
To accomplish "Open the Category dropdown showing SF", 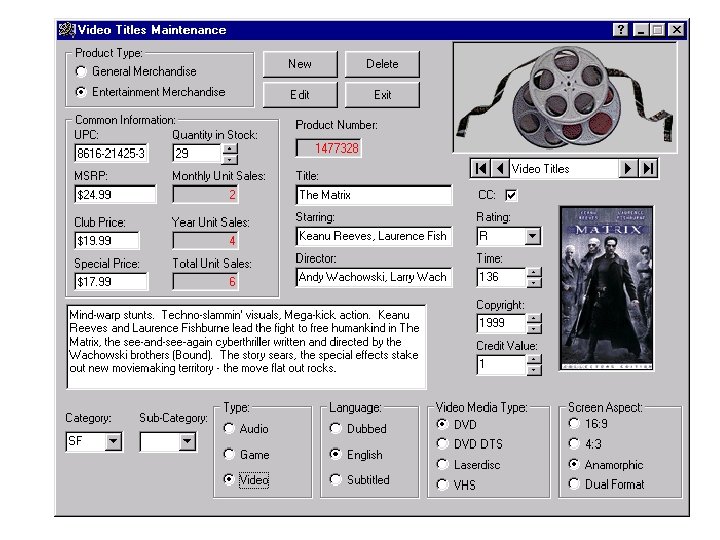I will 113,442.
